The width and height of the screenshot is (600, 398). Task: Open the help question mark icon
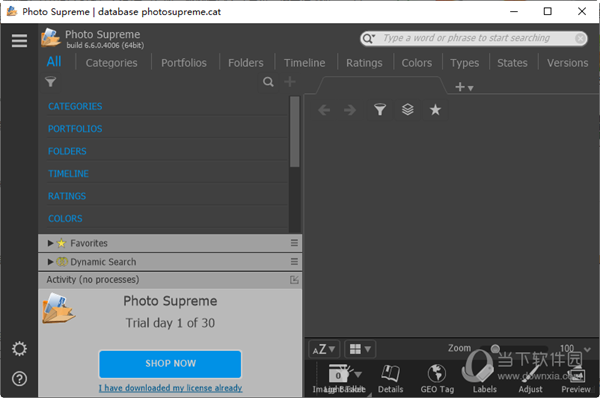(19, 379)
